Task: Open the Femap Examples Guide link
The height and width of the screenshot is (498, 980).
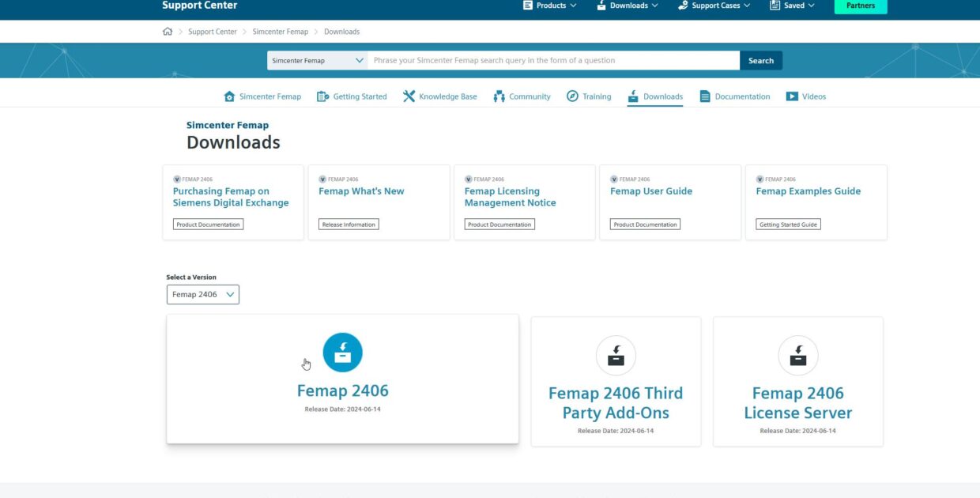Action: 808,191
